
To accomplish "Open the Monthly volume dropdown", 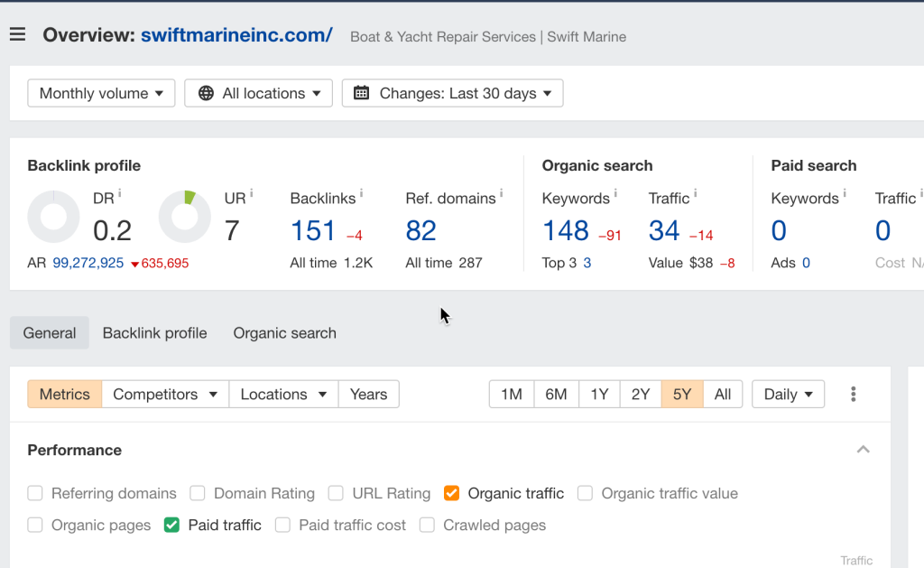I will 101,93.
